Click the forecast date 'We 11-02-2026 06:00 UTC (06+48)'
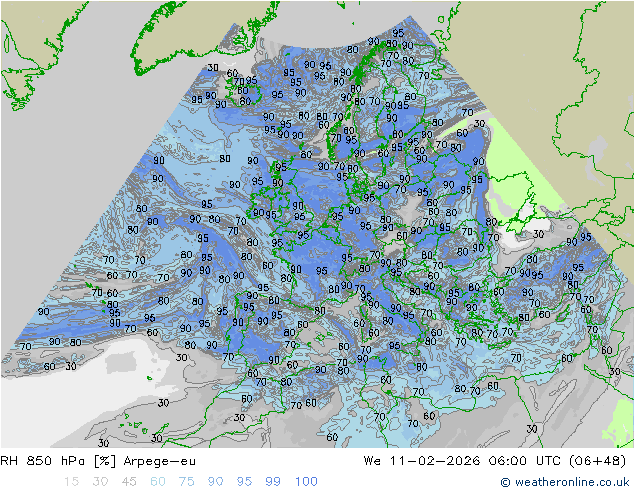This screenshot has width=634, height=490. (x=495, y=461)
